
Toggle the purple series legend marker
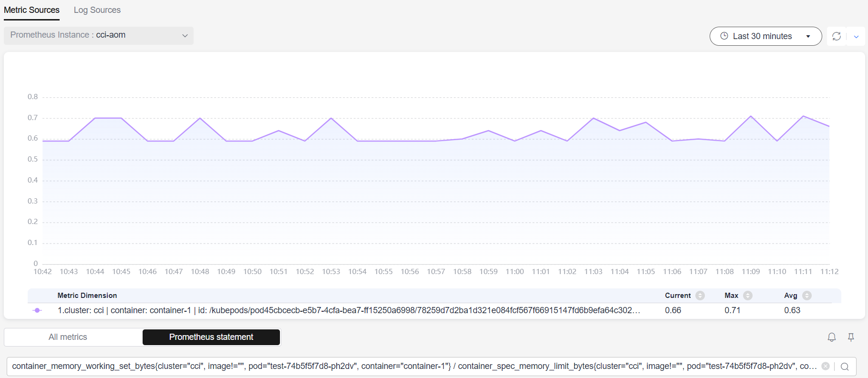coord(37,310)
